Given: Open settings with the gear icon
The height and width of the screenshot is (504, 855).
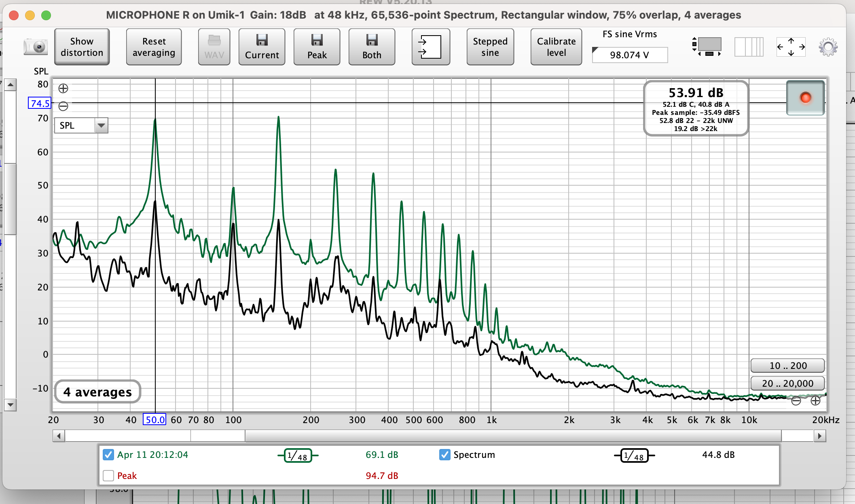Looking at the screenshot, I should (x=828, y=47).
